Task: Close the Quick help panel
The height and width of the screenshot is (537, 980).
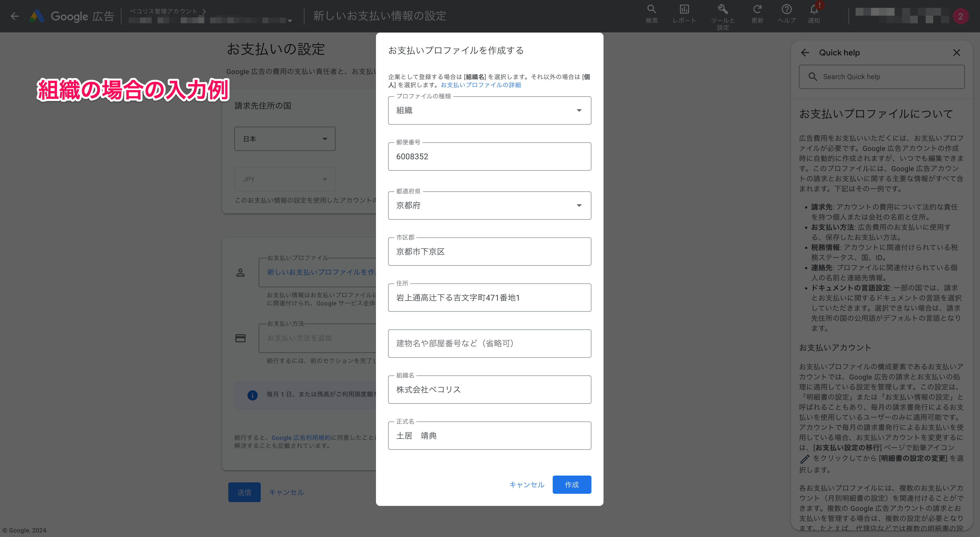Action: (x=956, y=53)
